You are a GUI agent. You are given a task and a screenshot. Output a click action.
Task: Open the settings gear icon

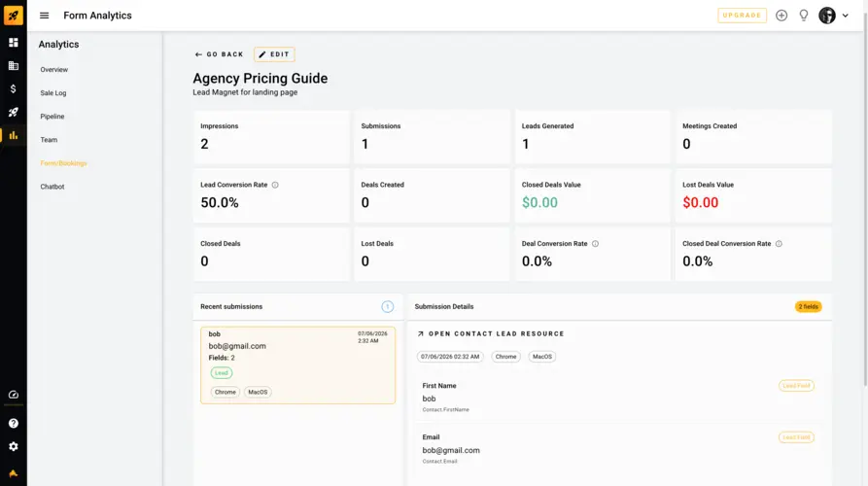point(14,447)
